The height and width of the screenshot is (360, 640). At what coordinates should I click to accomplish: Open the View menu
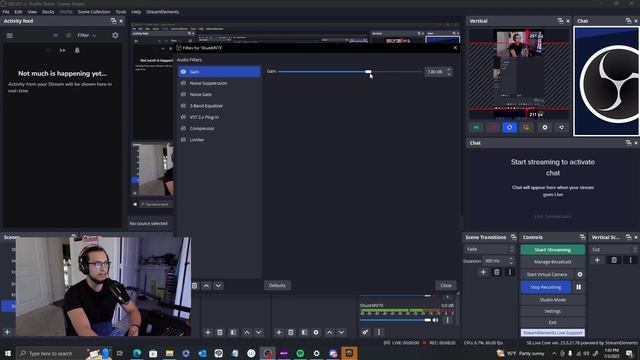(x=32, y=12)
